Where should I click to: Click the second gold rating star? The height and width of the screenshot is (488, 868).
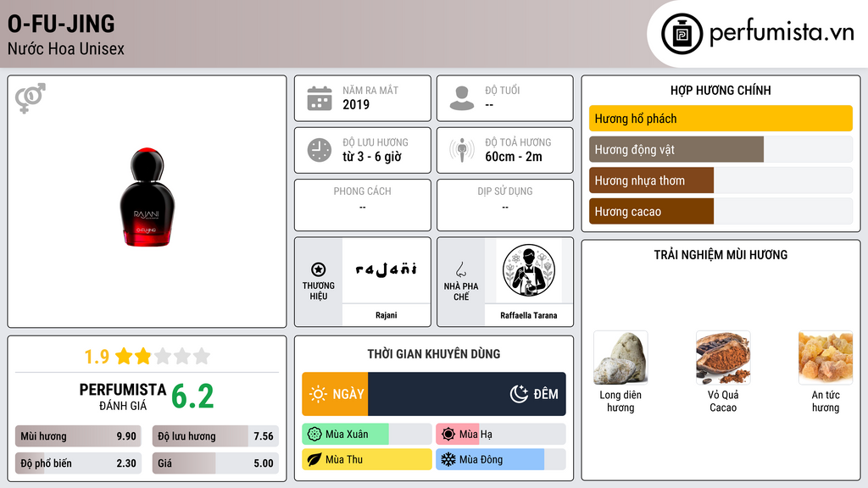[143, 356]
